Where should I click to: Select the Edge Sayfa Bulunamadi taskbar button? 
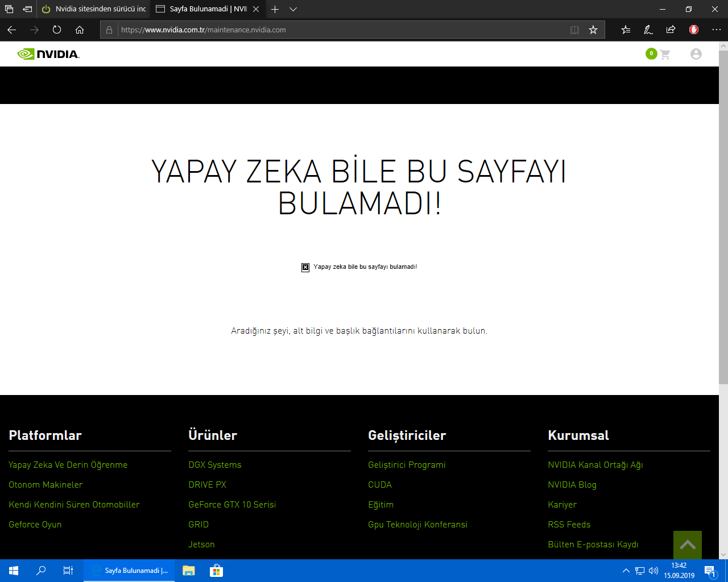click(x=129, y=571)
